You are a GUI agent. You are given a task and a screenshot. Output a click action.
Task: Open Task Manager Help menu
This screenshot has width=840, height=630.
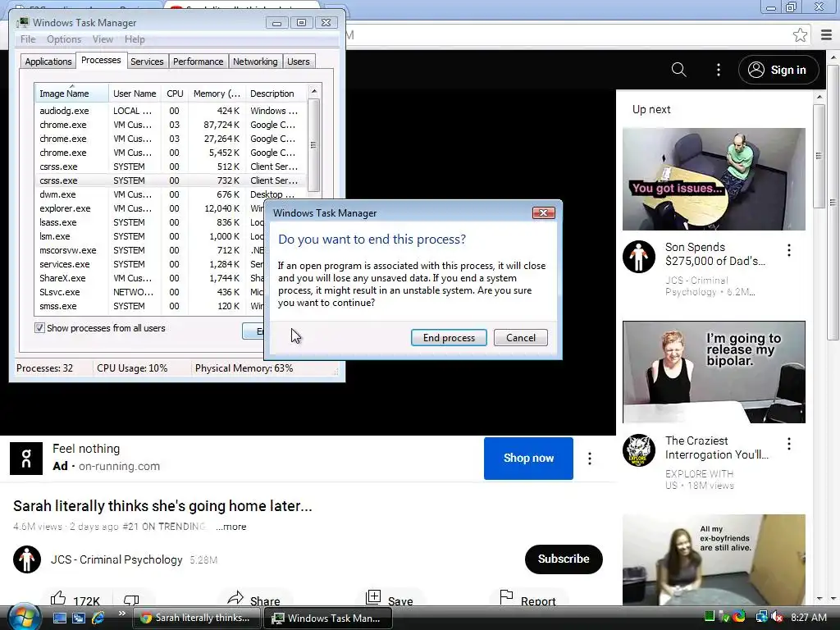(x=135, y=39)
